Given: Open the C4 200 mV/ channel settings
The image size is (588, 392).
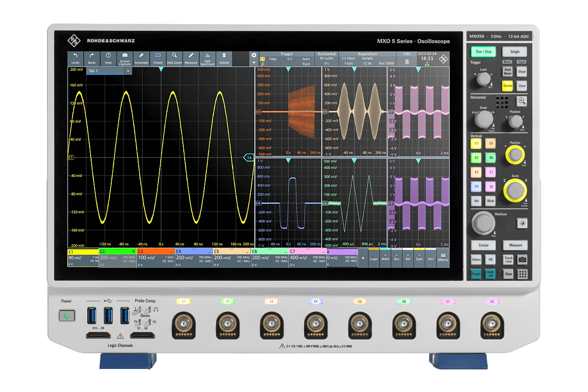Looking at the screenshot, I should pos(194,258).
